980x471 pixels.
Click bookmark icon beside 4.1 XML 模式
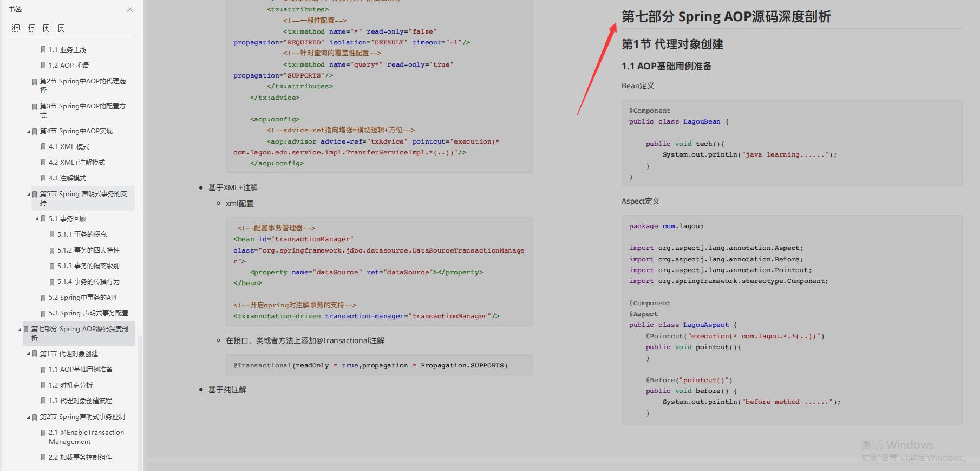[x=43, y=147]
